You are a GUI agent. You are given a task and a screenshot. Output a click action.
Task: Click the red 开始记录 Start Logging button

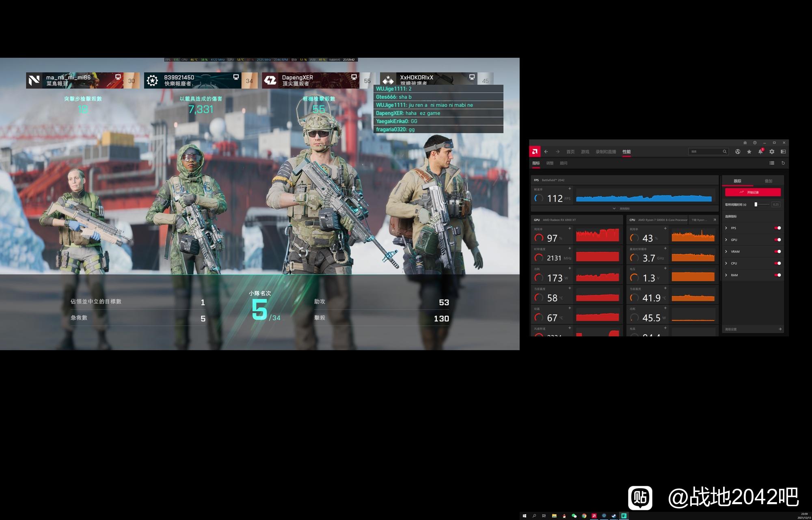tap(753, 192)
